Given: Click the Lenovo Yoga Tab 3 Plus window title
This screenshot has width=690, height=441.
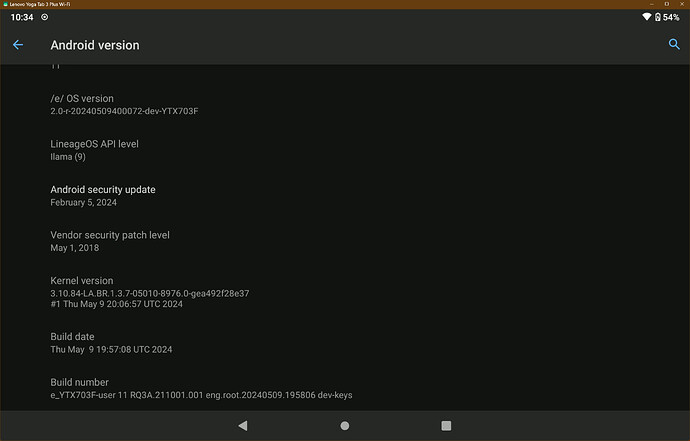Looking at the screenshot, I should [40, 4].
